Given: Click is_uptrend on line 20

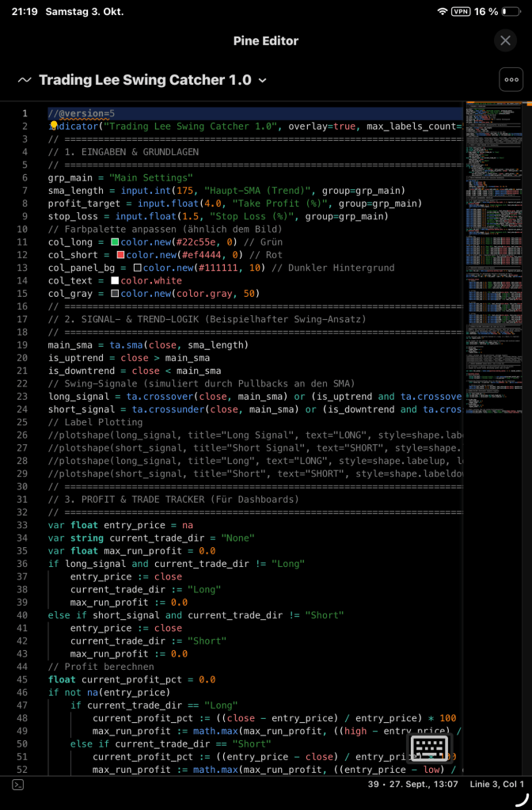Looking at the screenshot, I should [76, 358].
